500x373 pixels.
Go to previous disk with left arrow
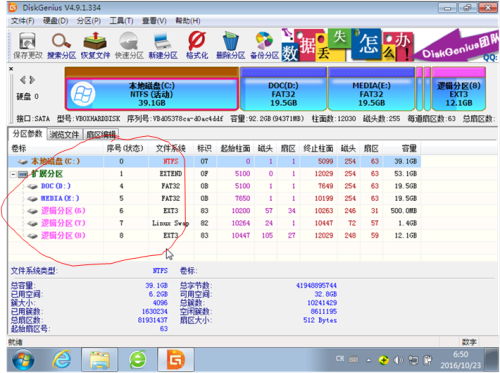22,80
